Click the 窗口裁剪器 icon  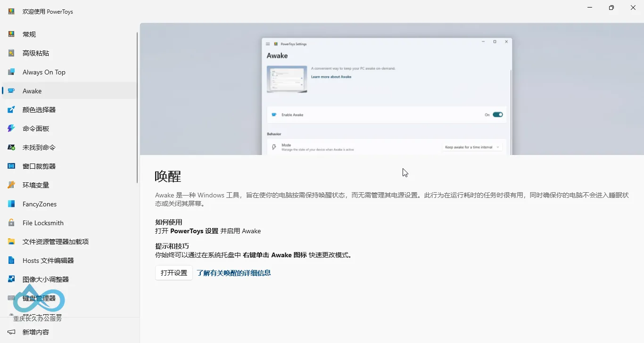click(11, 166)
